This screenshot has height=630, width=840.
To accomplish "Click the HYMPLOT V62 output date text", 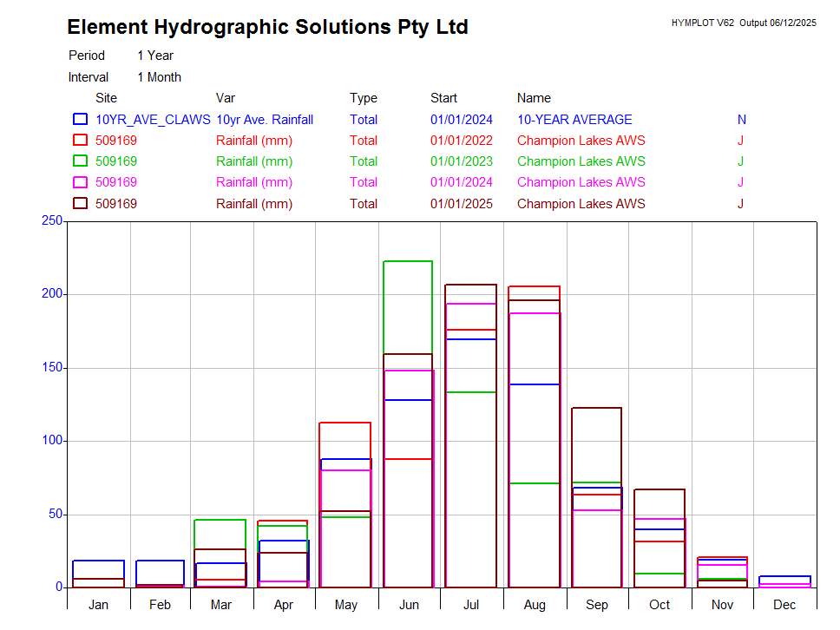I will click(x=743, y=23).
